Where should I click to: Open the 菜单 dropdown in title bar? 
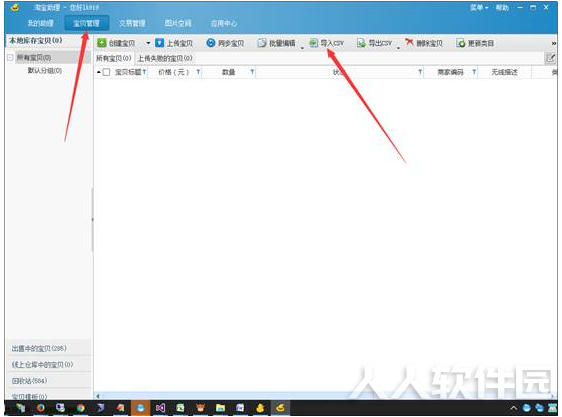479,8
